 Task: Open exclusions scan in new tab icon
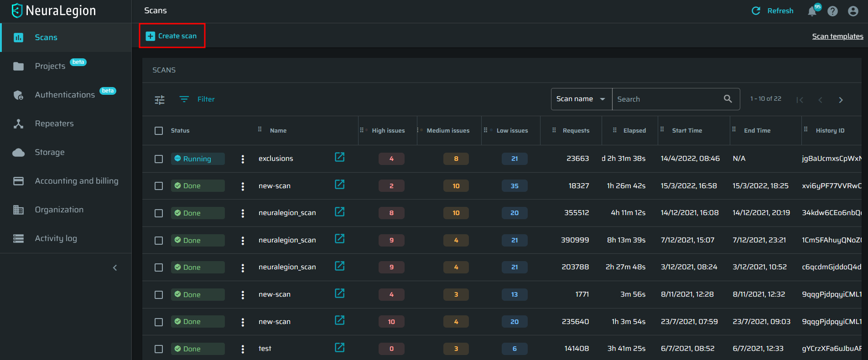[339, 157]
